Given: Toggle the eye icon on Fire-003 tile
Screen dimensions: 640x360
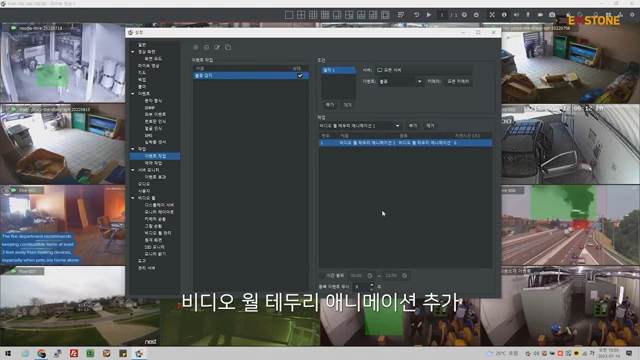Looking at the screenshot, I should [x=6, y=191].
